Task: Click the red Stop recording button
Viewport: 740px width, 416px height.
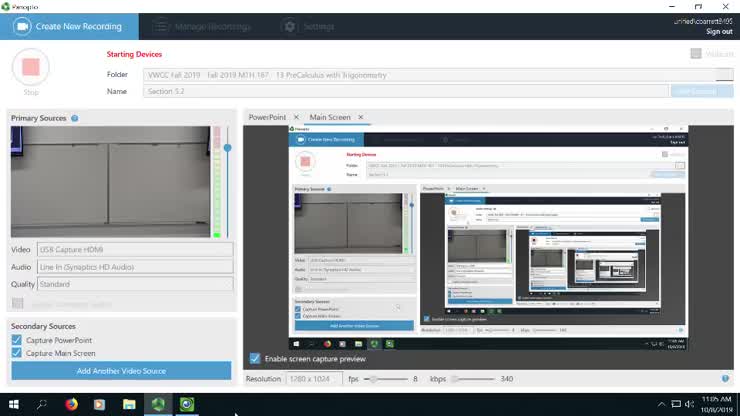Action: (x=31, y=67)
